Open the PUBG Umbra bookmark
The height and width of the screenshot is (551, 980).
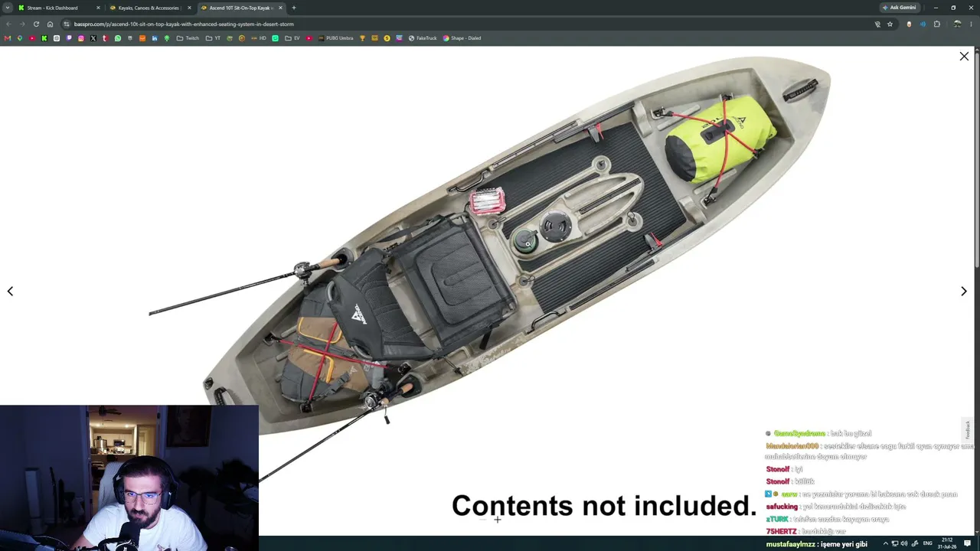click(335, 38)
